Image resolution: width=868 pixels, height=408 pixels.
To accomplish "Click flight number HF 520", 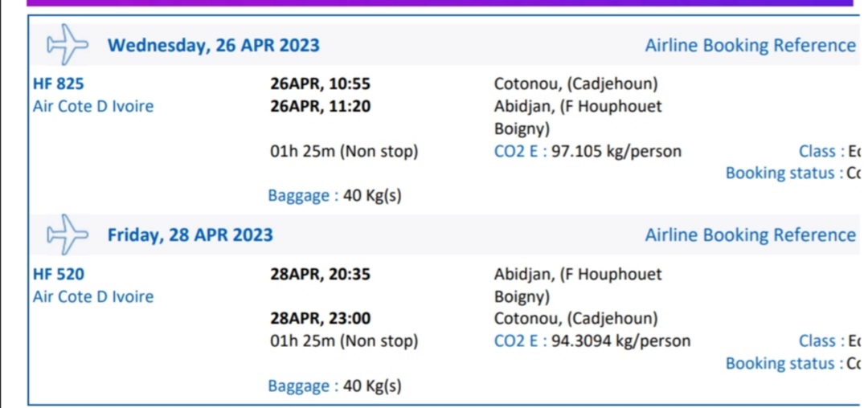I will [x=58, y=274].
